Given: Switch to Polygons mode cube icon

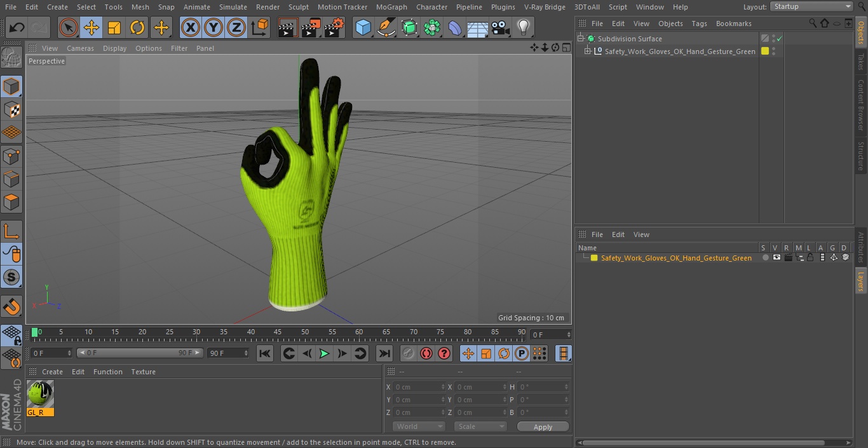Looking at the screenshot, I should (x=11, y=202).
